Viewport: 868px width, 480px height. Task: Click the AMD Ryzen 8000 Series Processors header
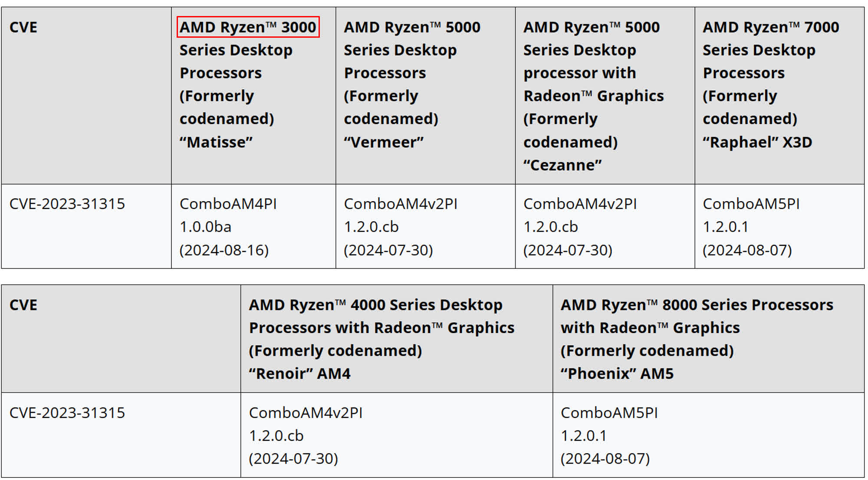coord(697,305)
